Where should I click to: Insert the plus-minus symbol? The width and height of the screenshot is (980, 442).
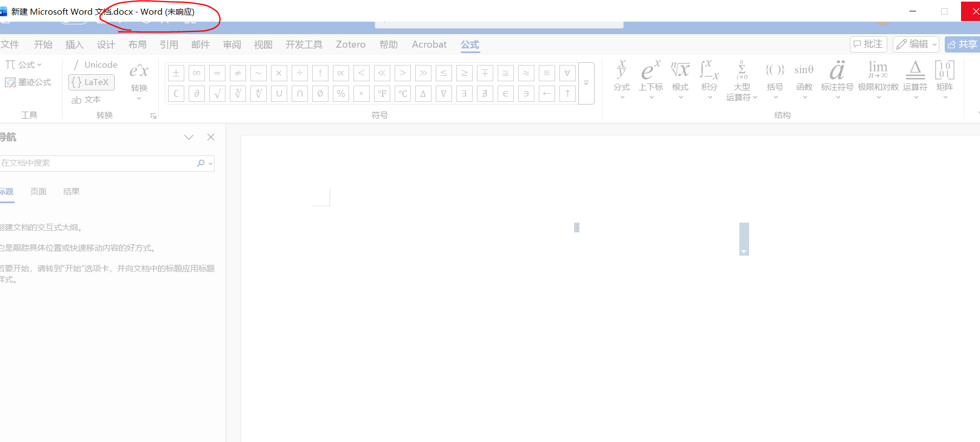176,73
